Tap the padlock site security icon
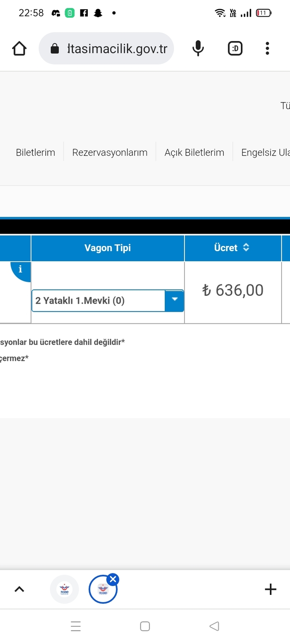Screen dimensions: 290x644 point(55,49)
